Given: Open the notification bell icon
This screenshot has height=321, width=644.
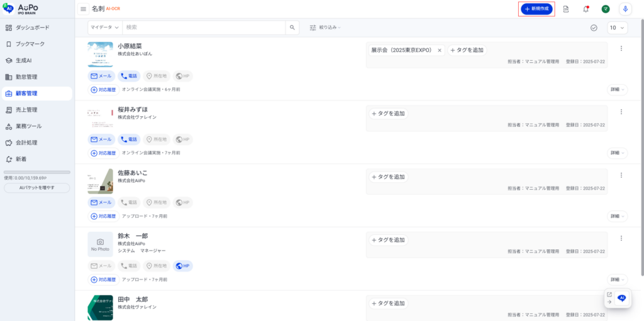Looking at the screenshot, I should point(586,9).
